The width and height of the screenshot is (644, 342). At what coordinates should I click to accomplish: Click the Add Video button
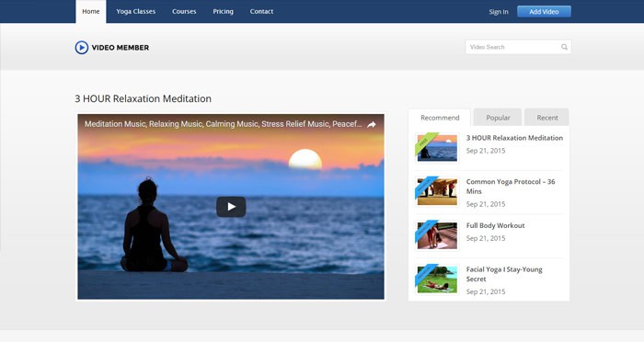[x=544, y=12]
